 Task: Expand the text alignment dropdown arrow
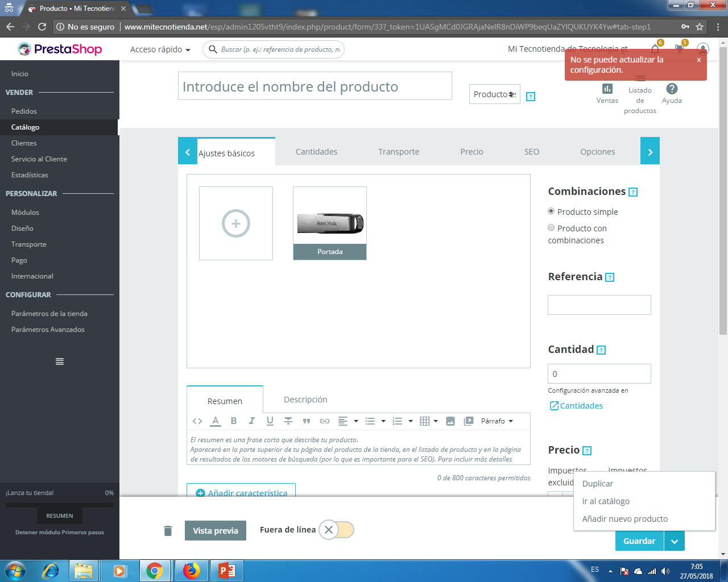coord(356,421)
